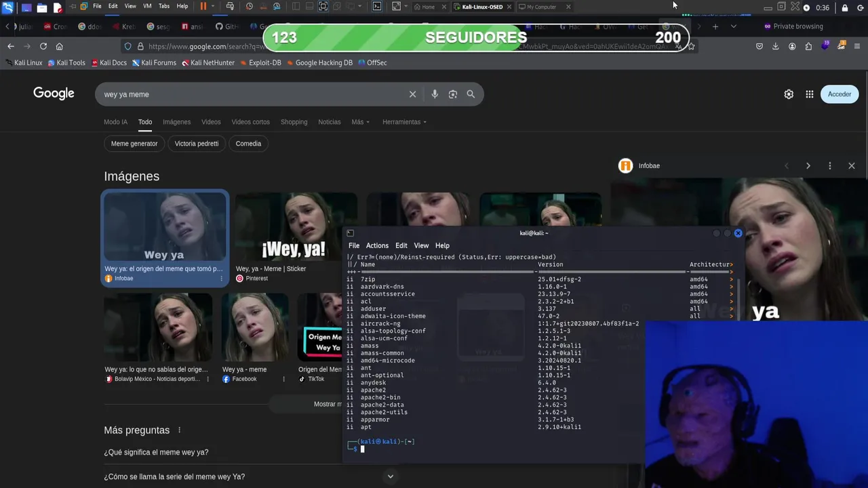Open the Google Hacking DB bookmark
This screenshot has height=488, width=868.
point(319,62)
